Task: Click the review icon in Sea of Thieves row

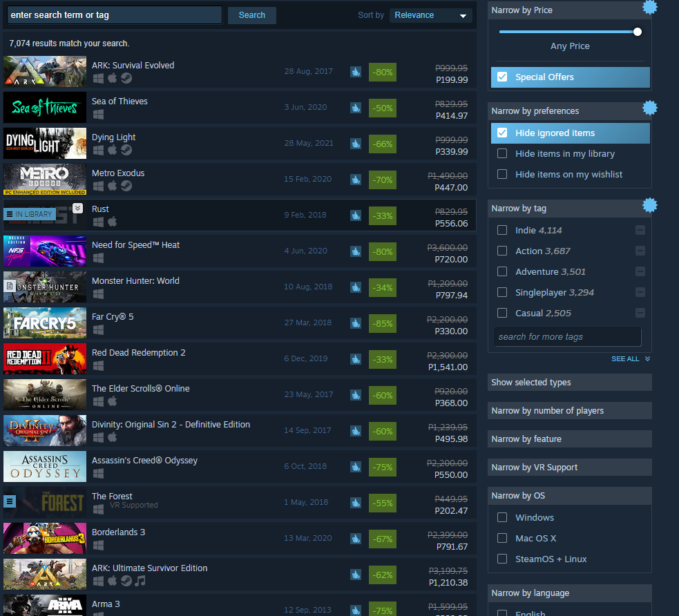Action: click(x=356, y=108)
